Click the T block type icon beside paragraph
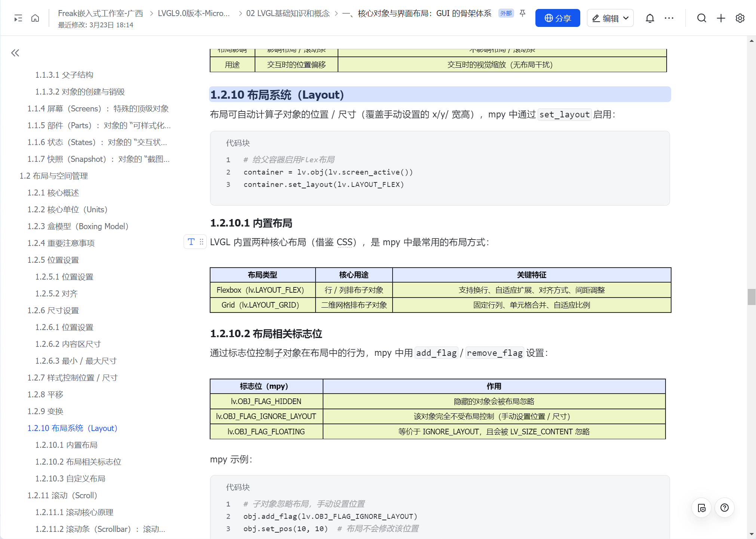The image size is (756, 539). 191,242
